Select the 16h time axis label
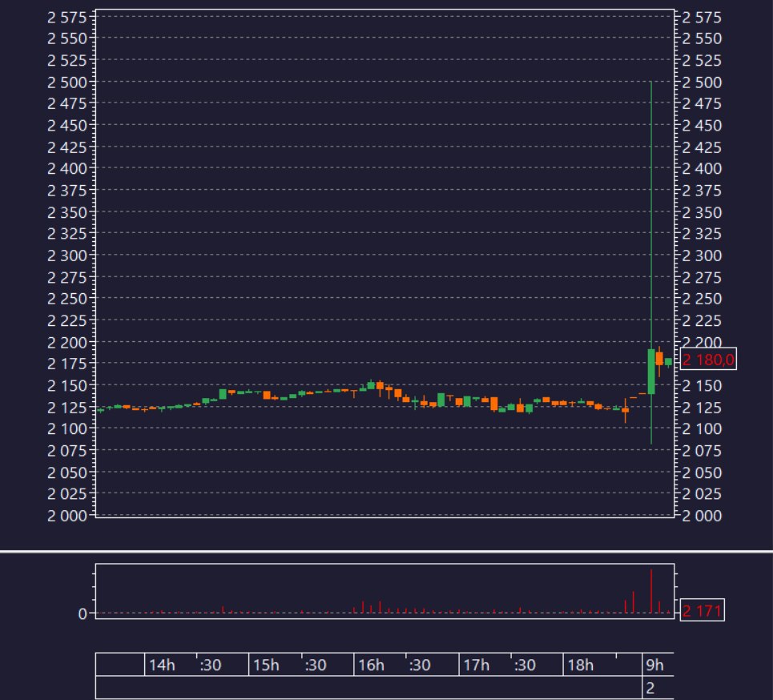773x700 pixels. [x=371, y=665]
